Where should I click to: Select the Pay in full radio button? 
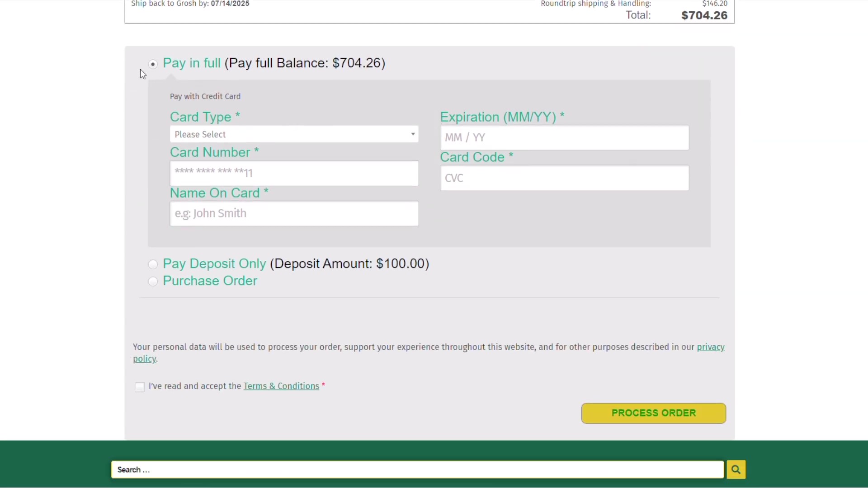[x=153, y=64]
